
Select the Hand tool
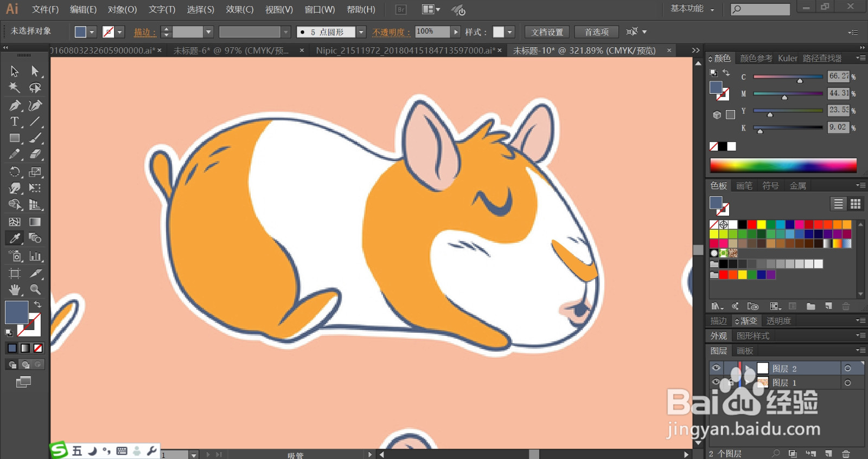[15, 289]
